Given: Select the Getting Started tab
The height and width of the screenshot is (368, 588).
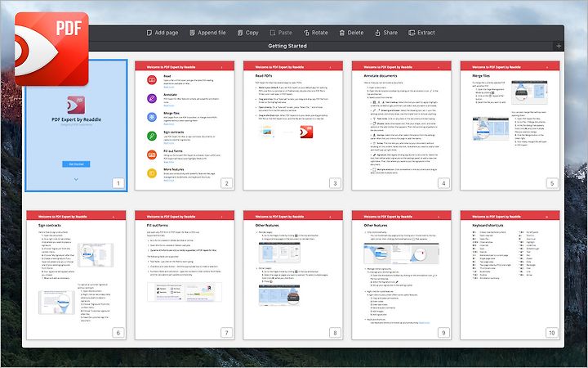Looking at the screenshot, I should (x=287, y=46).
